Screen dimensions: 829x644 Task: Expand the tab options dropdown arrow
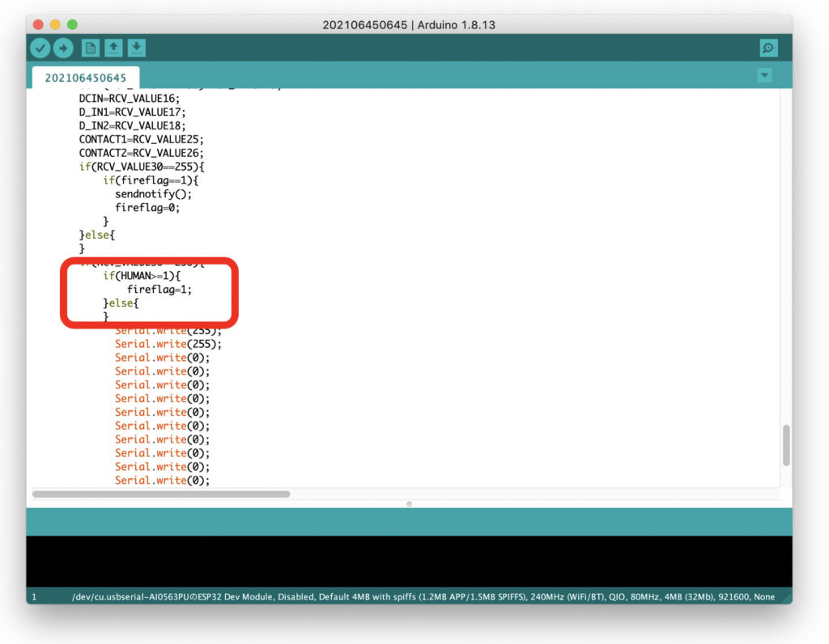[x=763, y=75]
